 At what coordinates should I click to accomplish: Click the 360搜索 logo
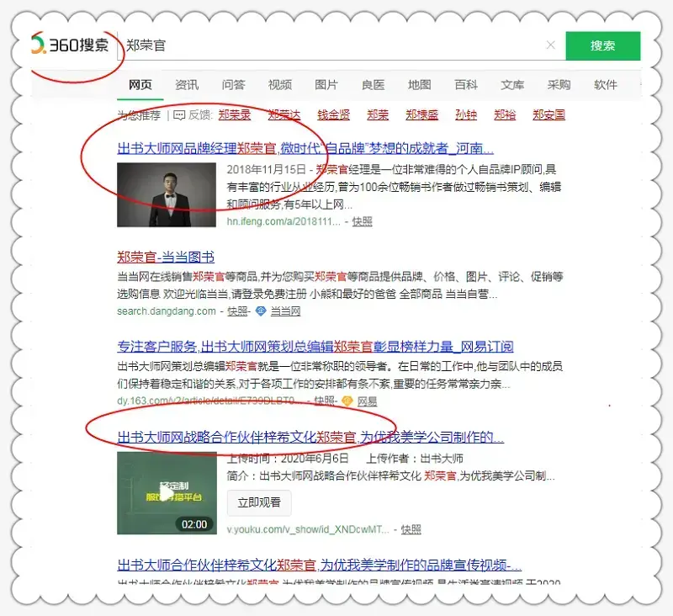pyautogui.click(x=70, y=45)
